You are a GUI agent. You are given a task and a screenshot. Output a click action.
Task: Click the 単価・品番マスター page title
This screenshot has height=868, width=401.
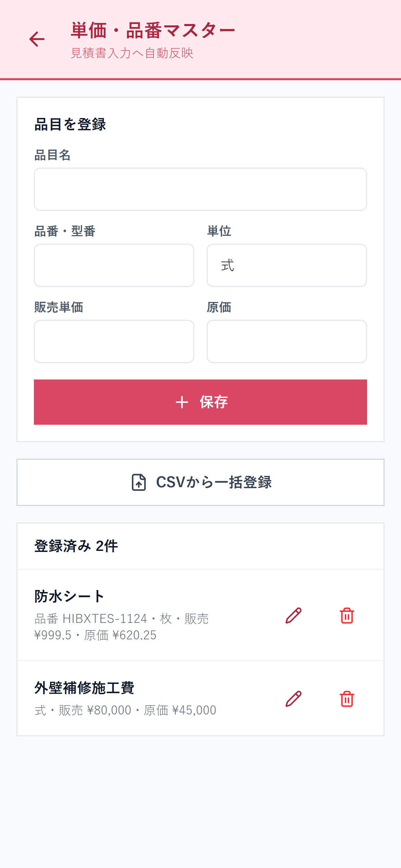[x=153, y=31]
